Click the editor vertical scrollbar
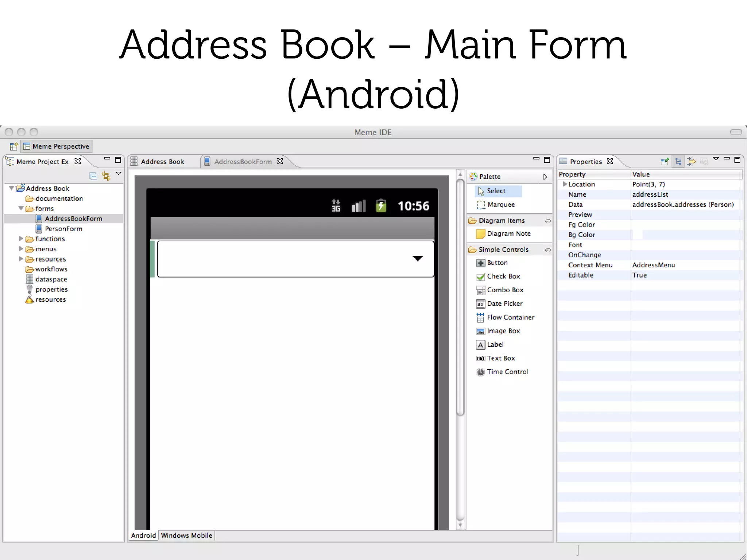The image size is (747, 560). pos(460,297)
